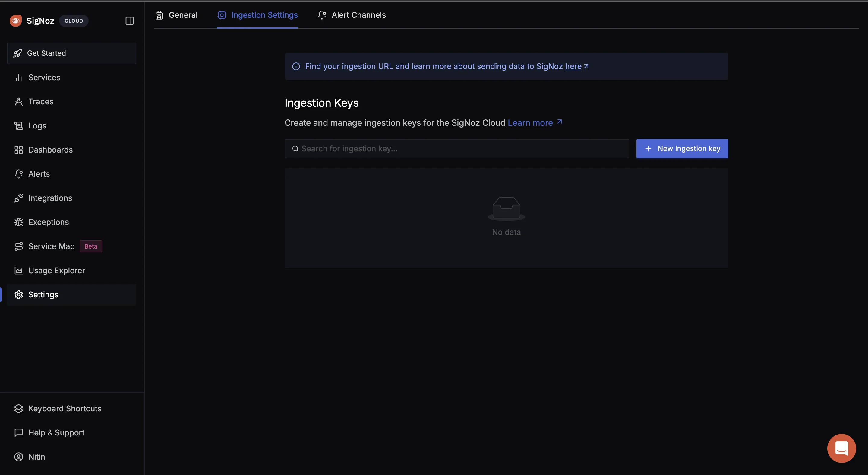Open Usage Explorer
868x475 pixels.
(x=72, y=270)
